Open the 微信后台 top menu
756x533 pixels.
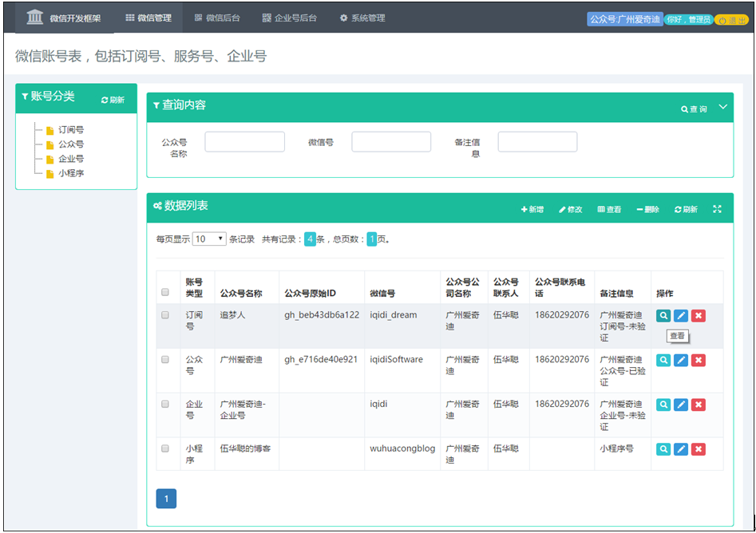[x=217, y=18]
